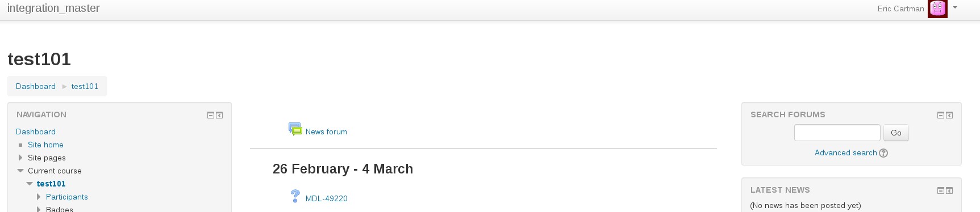Click test101 in the breadcrumb
Screen dimensions: 980x212
pyautogui.click(x=85, y=86)
